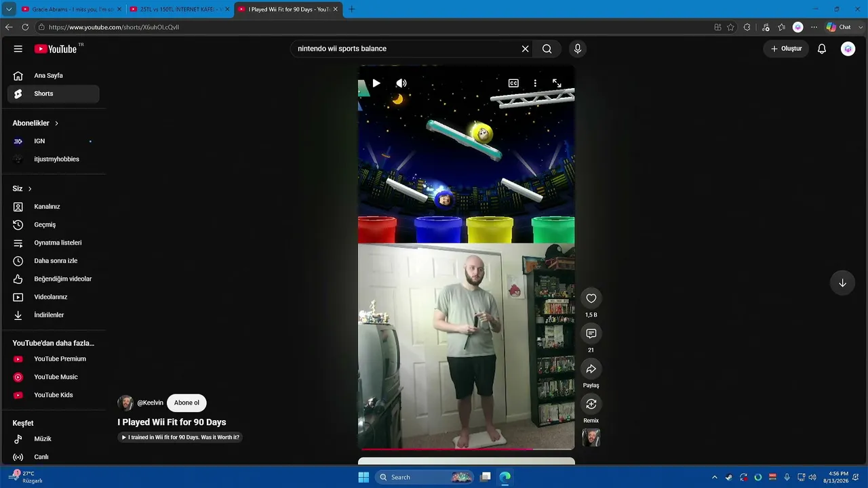868x488 pixels.
Task: Open Ana Sayfa in the sidebar
Action: click(54, 76)
